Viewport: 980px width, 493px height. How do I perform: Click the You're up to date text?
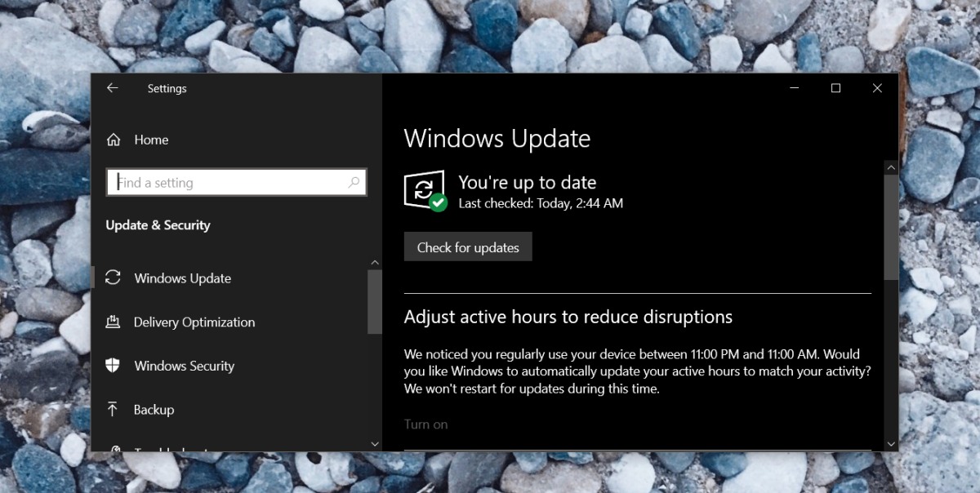click(527, 182)
